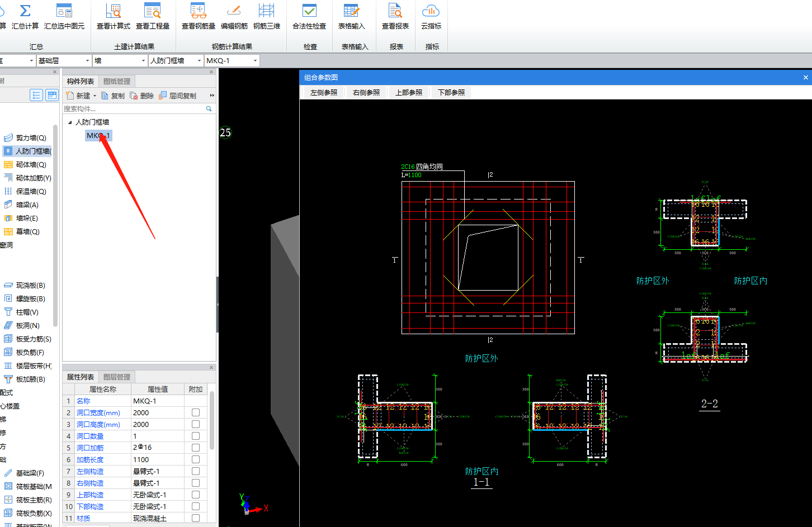The width and height of the screenshot is (812, 527).
Task: Click 右侧参照 in 组合参数图
Action: (366, 93)
